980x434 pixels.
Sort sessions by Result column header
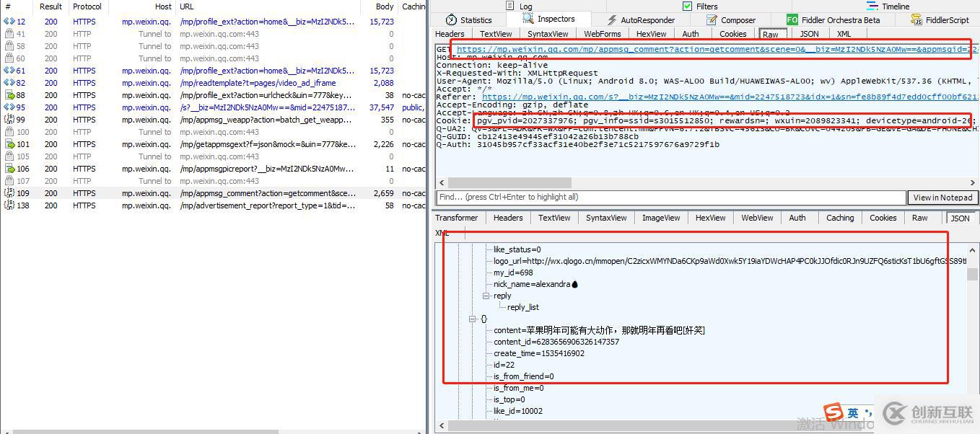tap(51, 6)
